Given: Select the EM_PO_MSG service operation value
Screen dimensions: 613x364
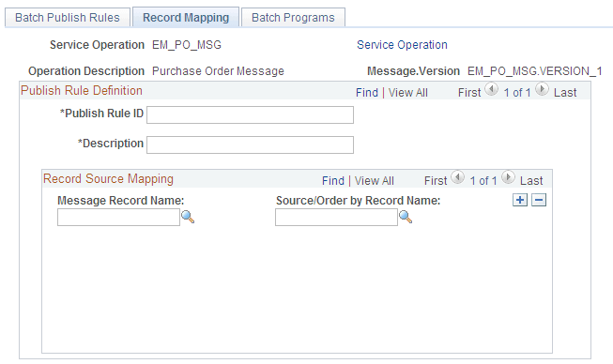Looking at the screenshot, I should (187, 45).
